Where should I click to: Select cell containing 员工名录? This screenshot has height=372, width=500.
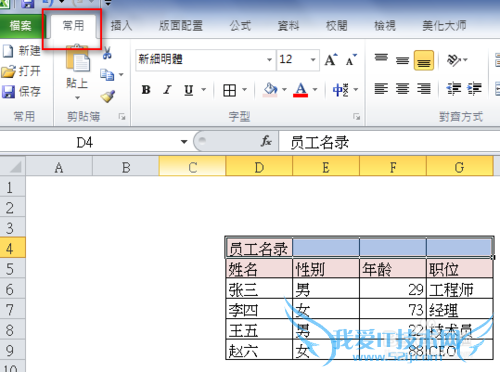pyautogui.click(x=259, y=248)
